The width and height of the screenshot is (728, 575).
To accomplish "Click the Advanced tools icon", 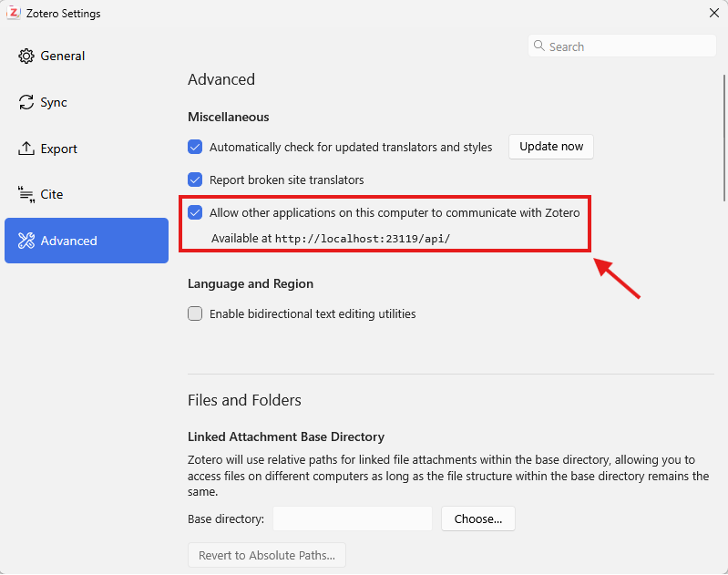I will (x=26, y=241).
